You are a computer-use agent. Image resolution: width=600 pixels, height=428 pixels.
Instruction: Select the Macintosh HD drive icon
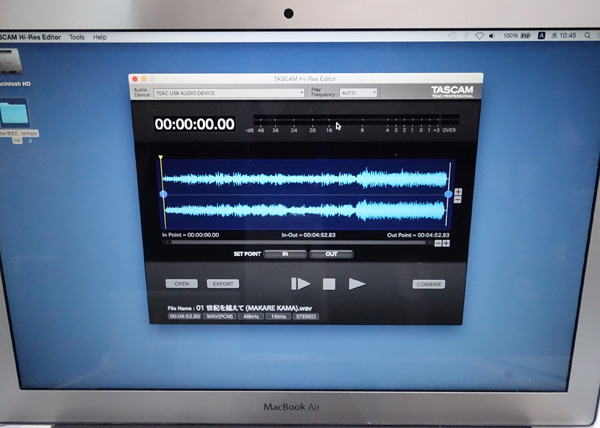[11, 61]
